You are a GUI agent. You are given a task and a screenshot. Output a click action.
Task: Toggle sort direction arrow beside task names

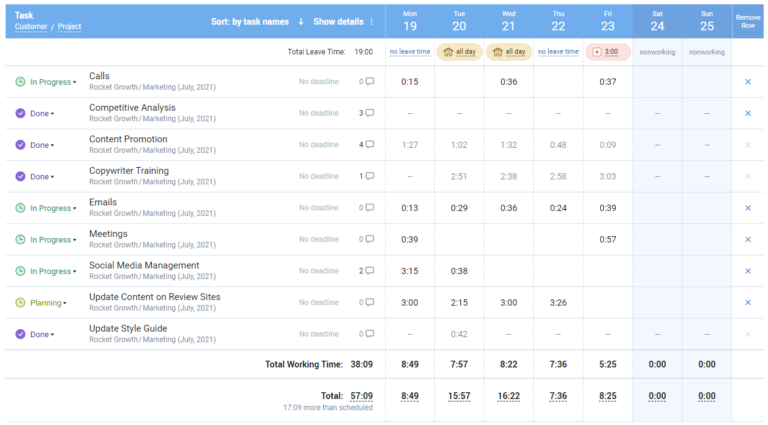tap(301, 22)
